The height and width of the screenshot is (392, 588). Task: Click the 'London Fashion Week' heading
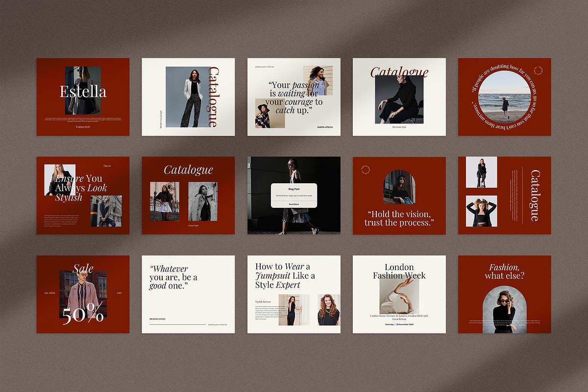tap(399, 271)
